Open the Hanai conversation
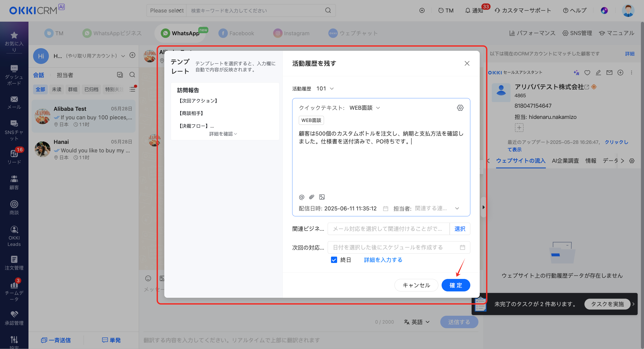This screenshot has height=349, width=644. tap(83, 149)
